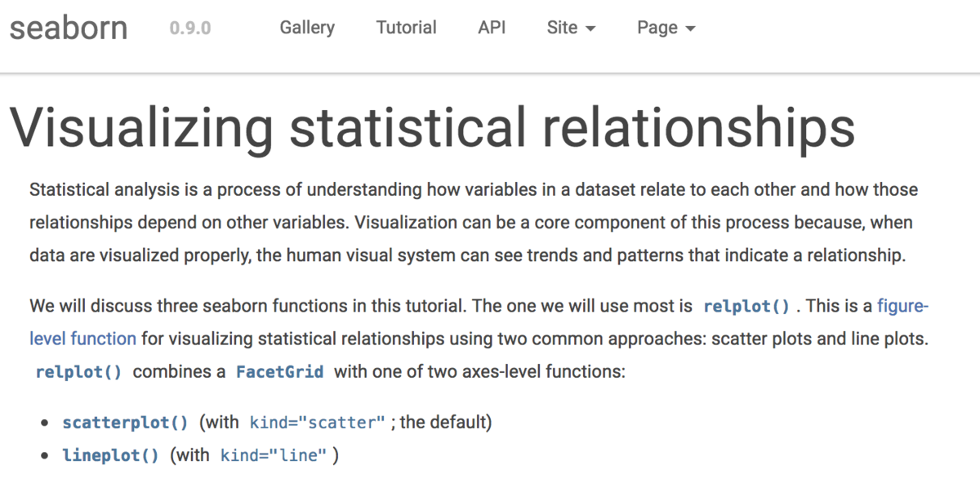The image size is (980, 483).
Task: Navigate to the Gallery page
Action: (306, 27)
